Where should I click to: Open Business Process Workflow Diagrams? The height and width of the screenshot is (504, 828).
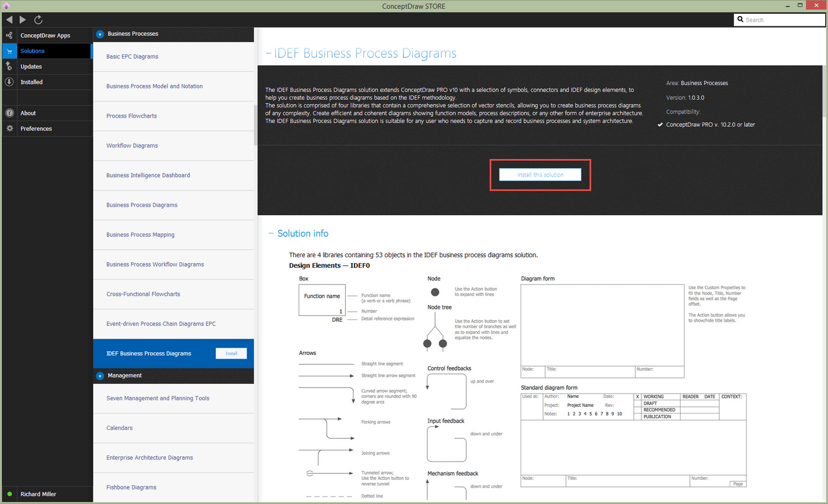[x=173, y=265]
